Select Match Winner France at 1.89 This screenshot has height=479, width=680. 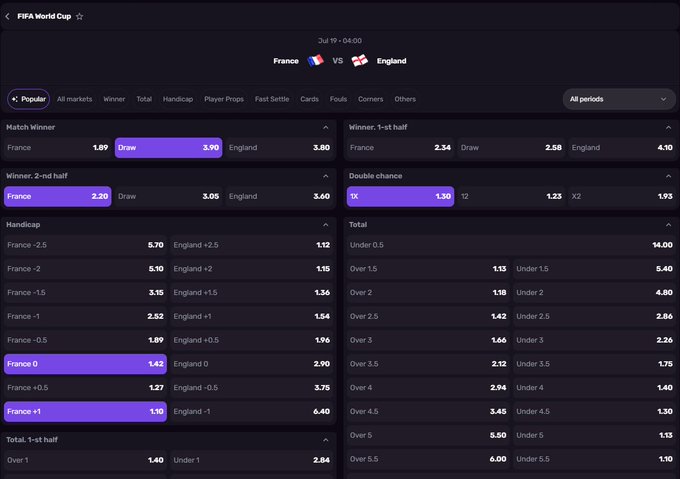58,148
